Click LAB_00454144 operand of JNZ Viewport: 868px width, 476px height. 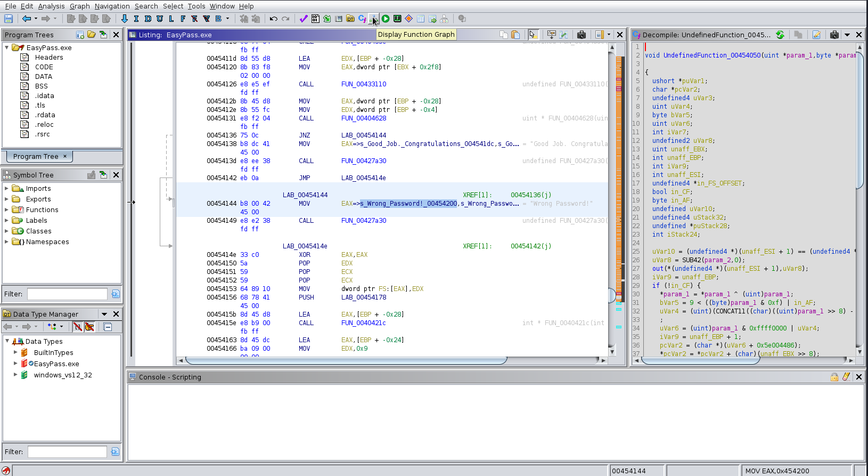(364, 135)
